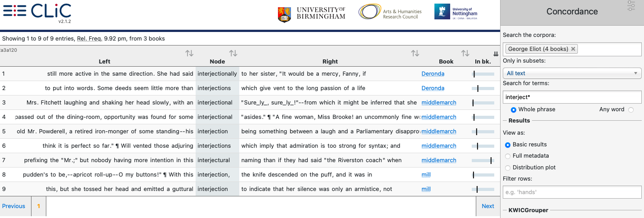The image size is (644, 218).
Task: Collapse the Results section header
Action: (x=519, y=121)
